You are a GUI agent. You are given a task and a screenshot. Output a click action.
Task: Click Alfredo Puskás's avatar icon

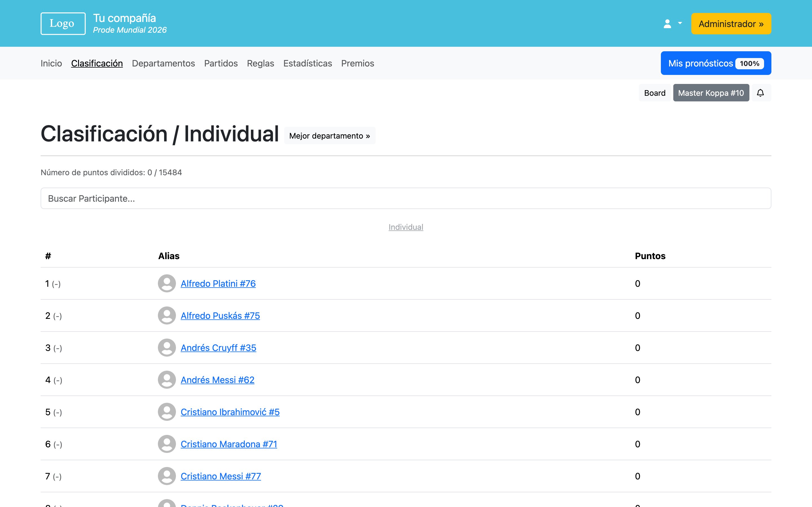coord(167,315)
